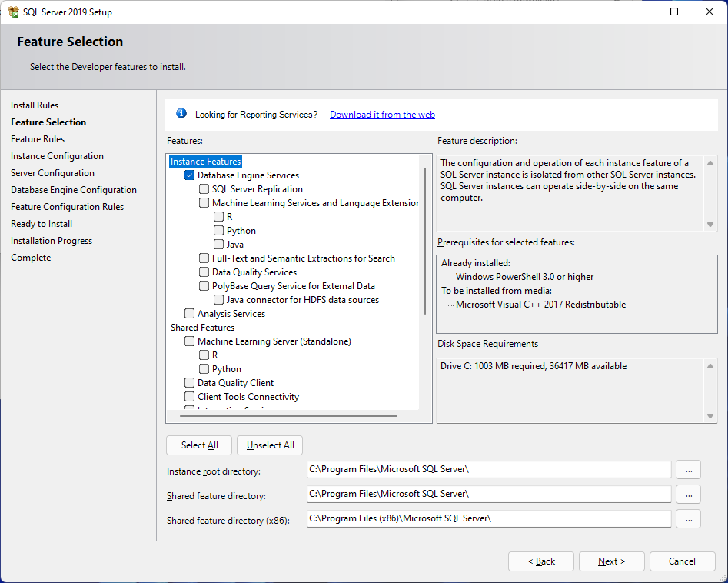Click the Shared feature directory (x86) field
The width and height of the screenshot is (728, 583).
489,519
